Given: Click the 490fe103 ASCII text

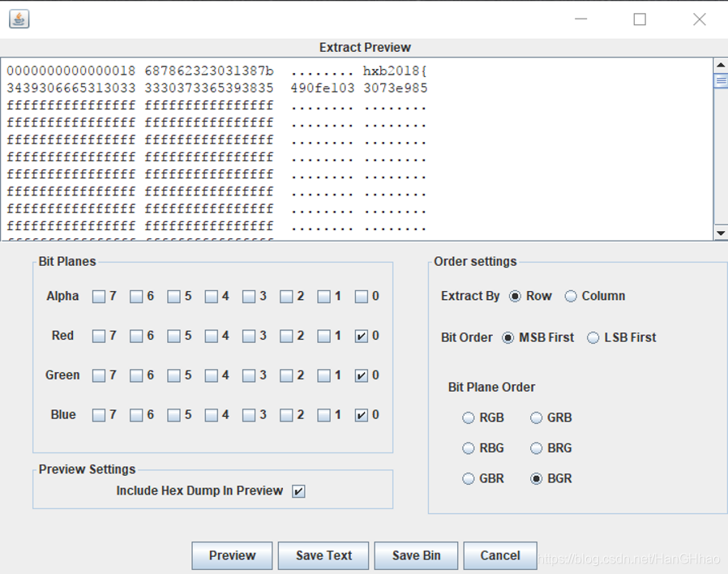Looking at the screenshot, I should pyautogui.click(x=323, y=88).
